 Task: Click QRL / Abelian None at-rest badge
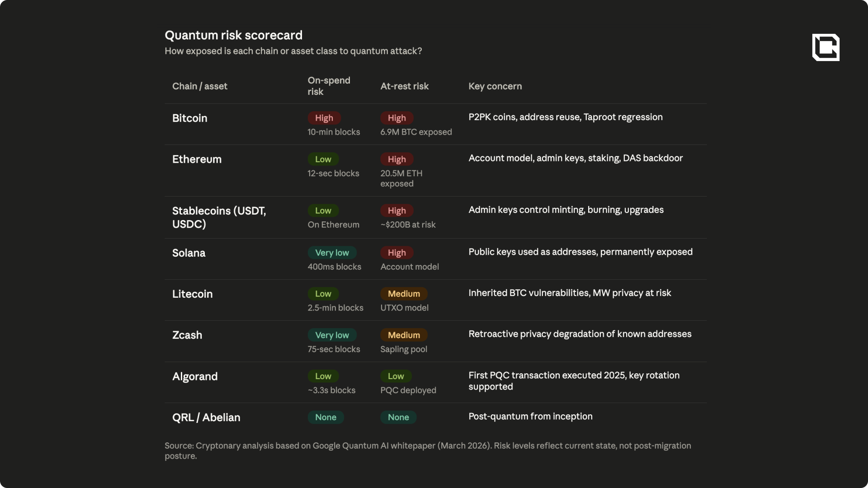pyautogui.click(x=398, y=417)
